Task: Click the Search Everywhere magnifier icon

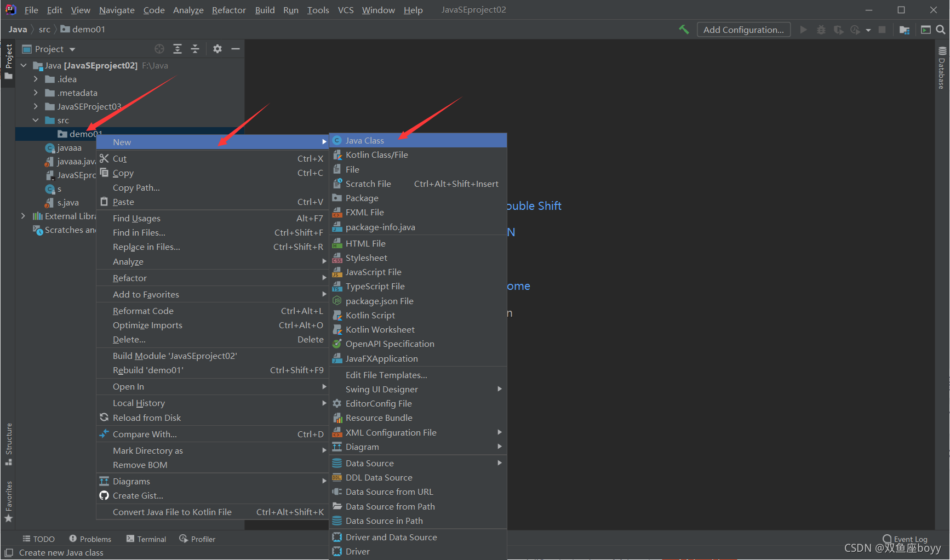Action: 941,30
